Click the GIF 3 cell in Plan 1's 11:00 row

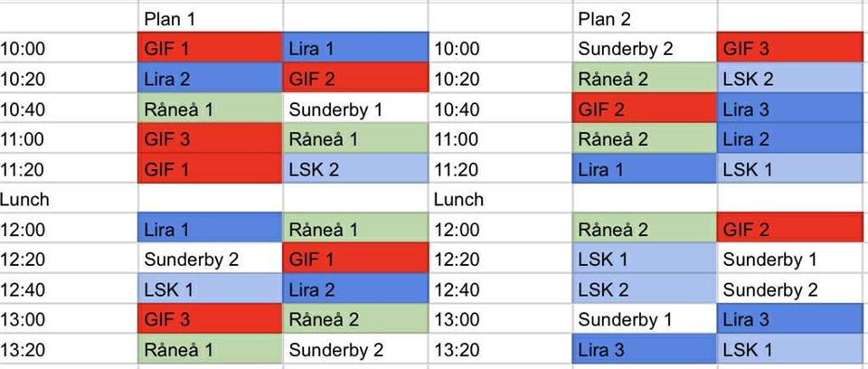tap(210, 139)
